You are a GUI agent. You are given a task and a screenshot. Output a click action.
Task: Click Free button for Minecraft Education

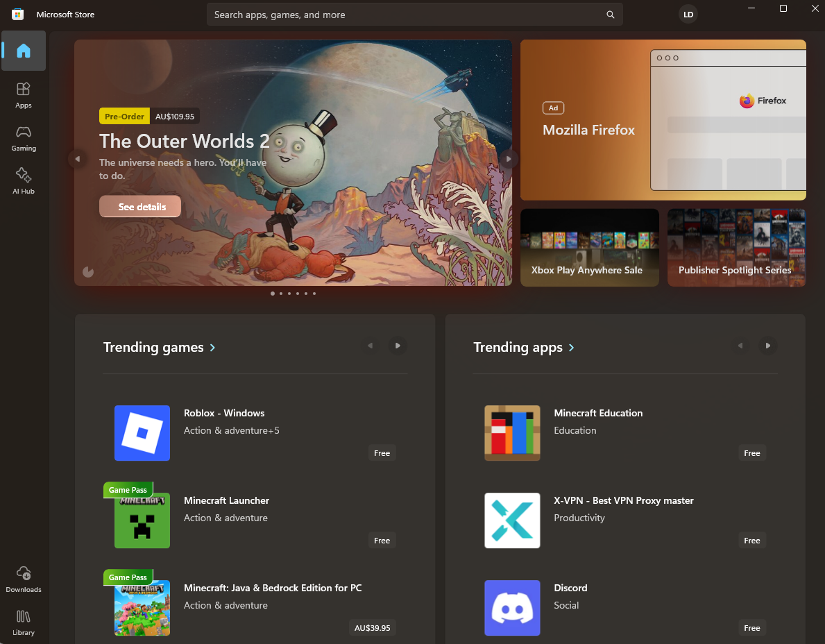(x=751, y=453)
